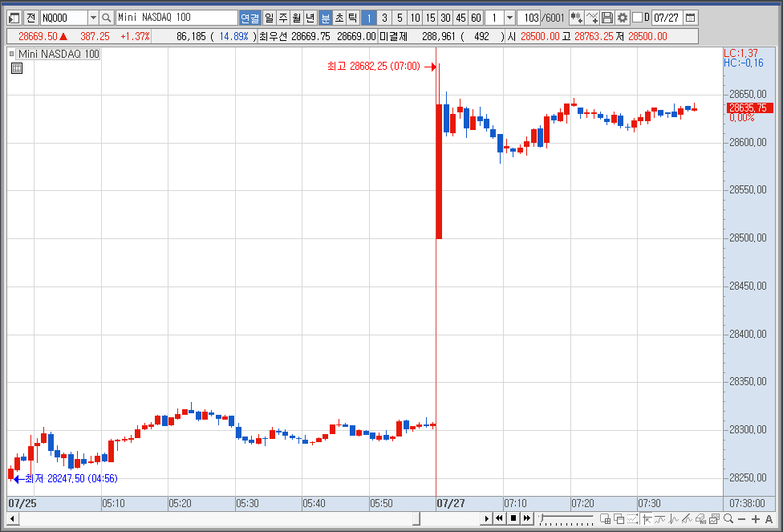
Task: Click the scrollbar left arrow
Action: click(13, 519)
